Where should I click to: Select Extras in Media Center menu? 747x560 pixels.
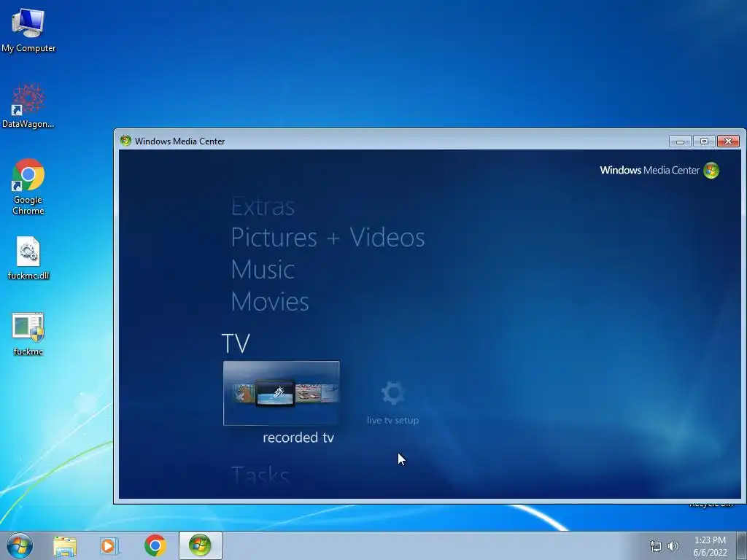pyautogui.click(x=263, y=206)
